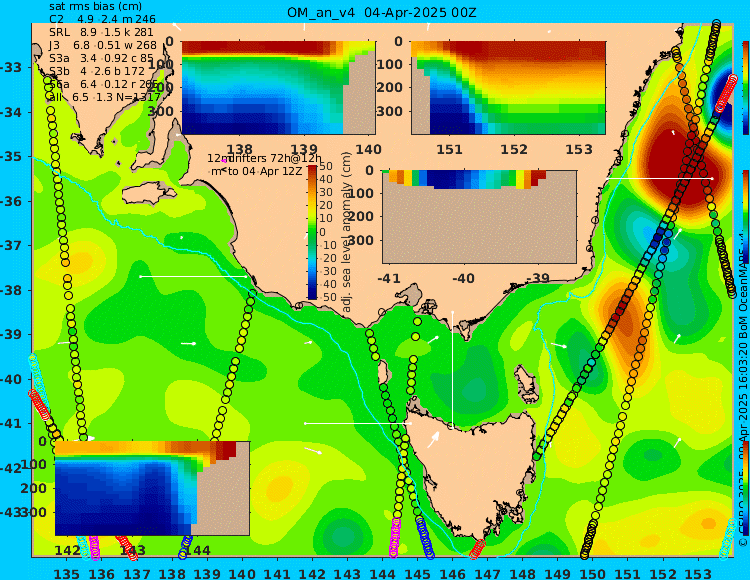Image resolution: width=750 pixels, height=580 pixels.
Task: Open the Bass Strait section inset -41 to -39
Action: [479, 217]
